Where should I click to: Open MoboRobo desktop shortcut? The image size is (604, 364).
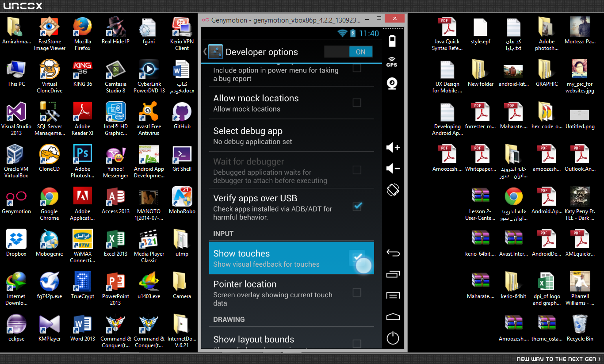click(x=182, y=197)
